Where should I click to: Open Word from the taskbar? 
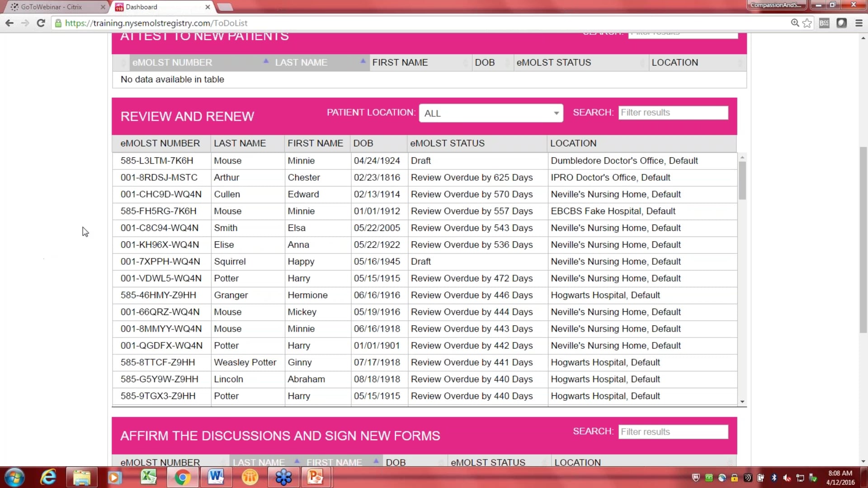pyautogui.click(x=216, y=477)
